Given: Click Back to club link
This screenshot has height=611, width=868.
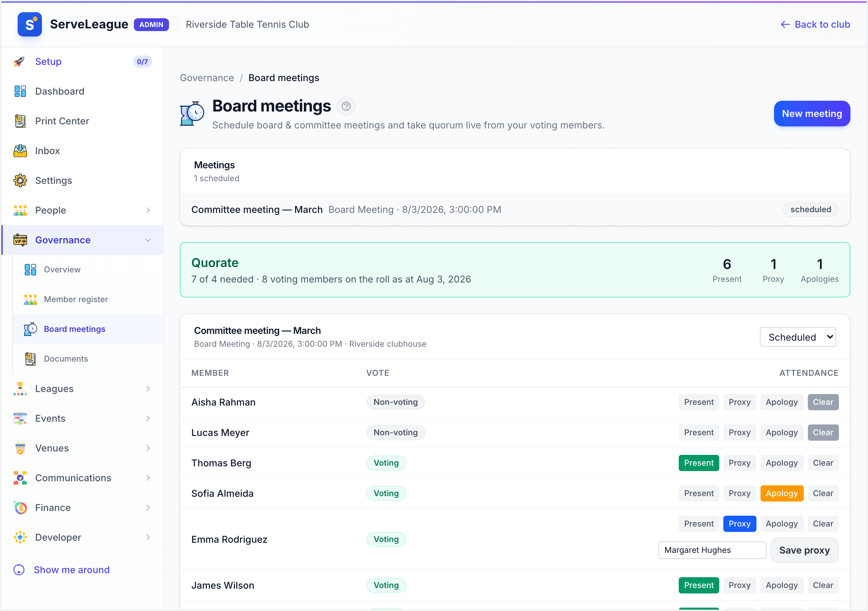Looking at the screenshot, I should pos(815,25).
